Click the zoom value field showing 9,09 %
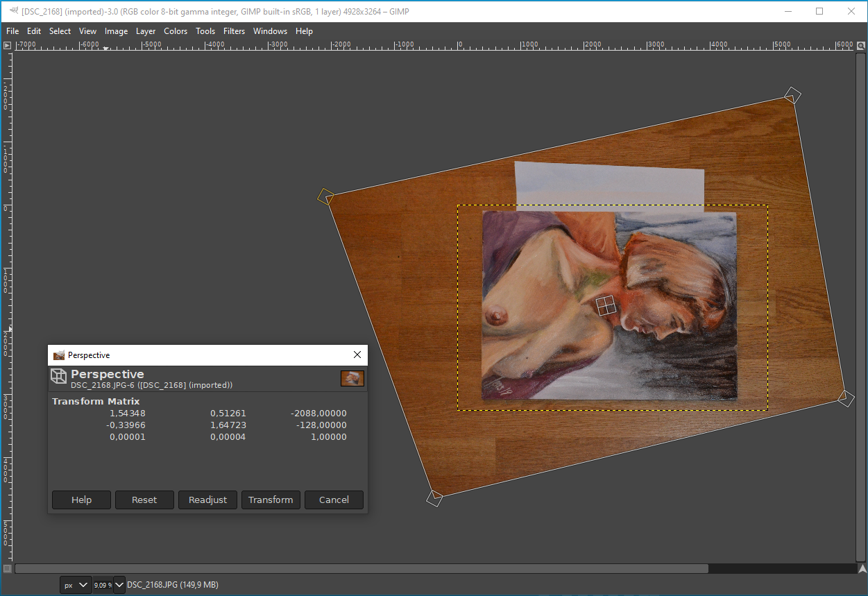 click(102, 585)
